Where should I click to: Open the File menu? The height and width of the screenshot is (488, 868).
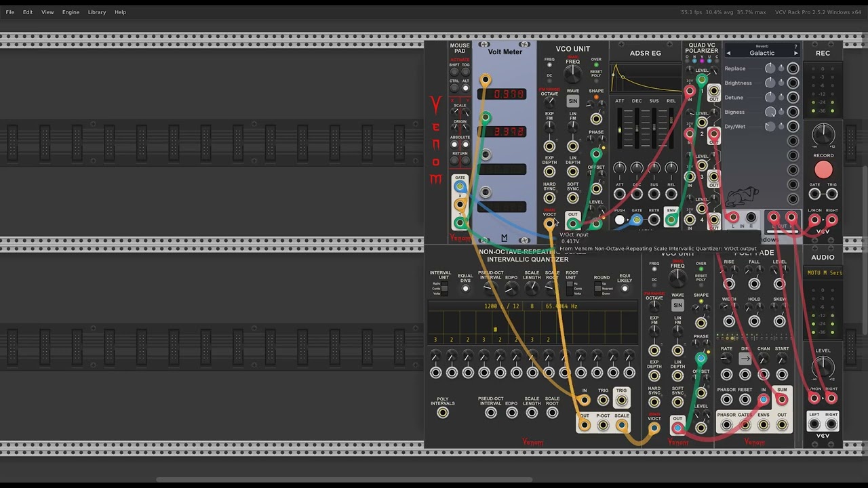[x=10, y=12]
